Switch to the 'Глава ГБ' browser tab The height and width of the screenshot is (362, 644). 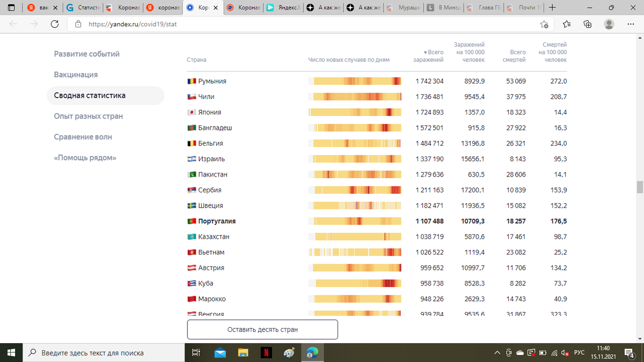click(x=482, y=8)
